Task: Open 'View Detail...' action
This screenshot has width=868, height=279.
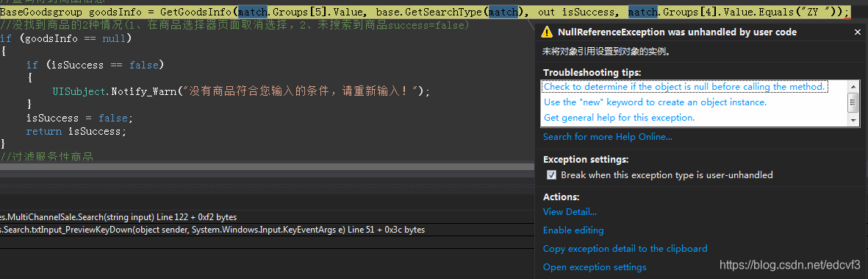Action: (x=570, y=212)
